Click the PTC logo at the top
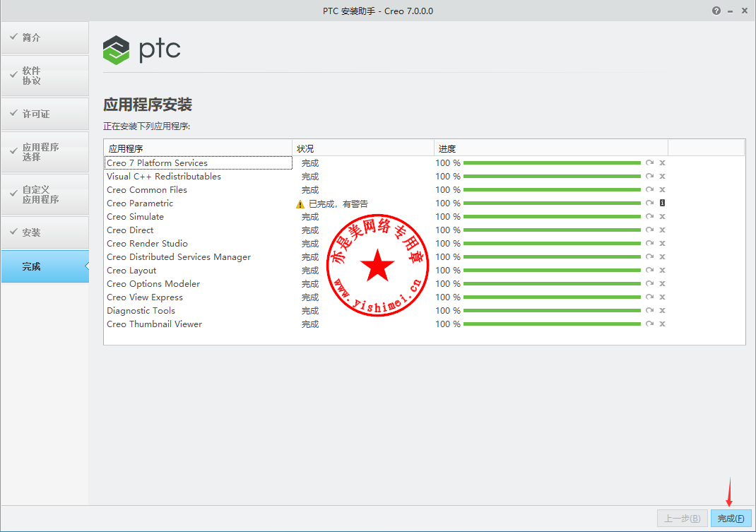 click(142, 50)
